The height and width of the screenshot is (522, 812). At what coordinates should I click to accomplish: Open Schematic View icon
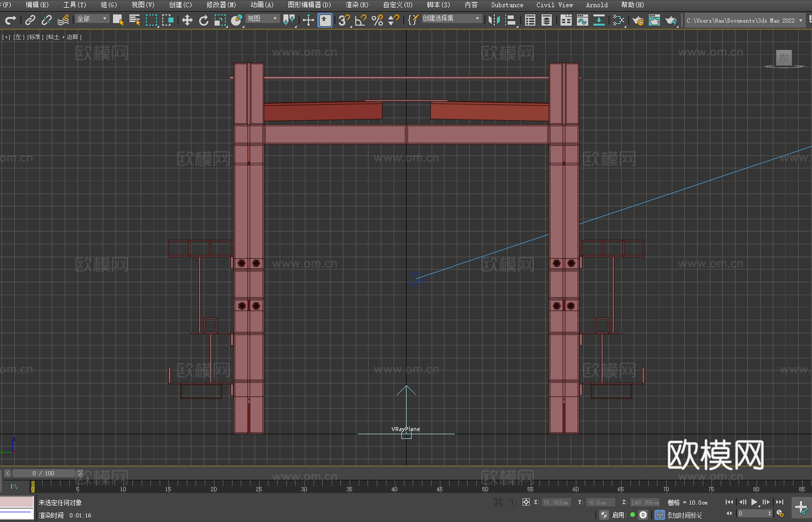599,20
